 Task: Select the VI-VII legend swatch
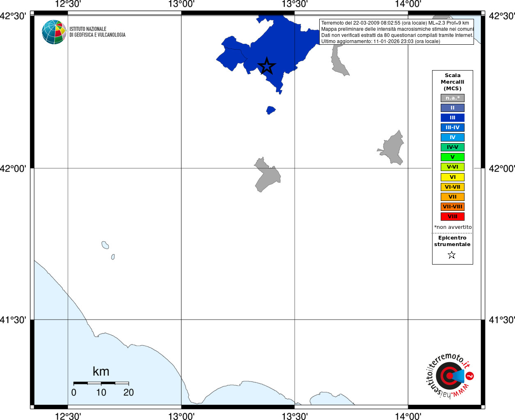click(x=453, y=187)
